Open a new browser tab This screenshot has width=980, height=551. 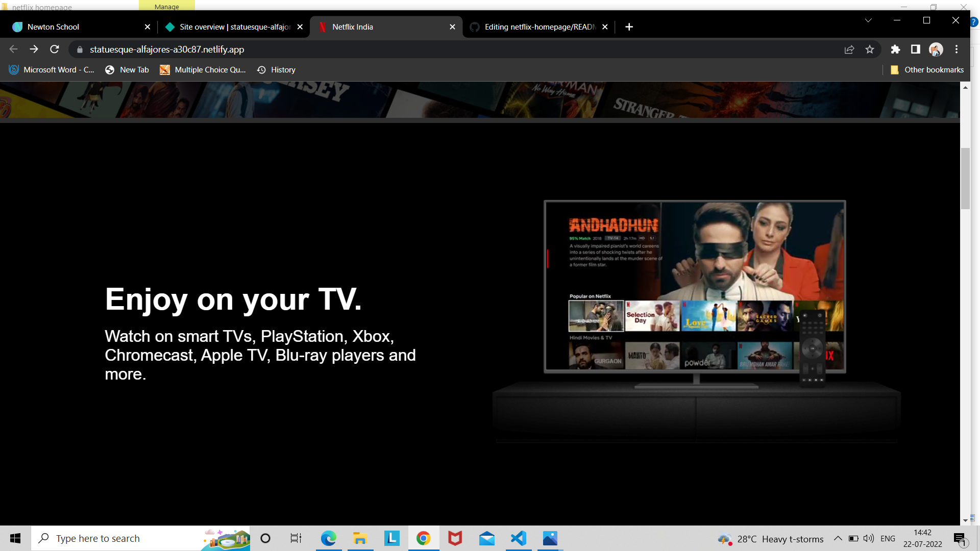(x=629, y=27)
